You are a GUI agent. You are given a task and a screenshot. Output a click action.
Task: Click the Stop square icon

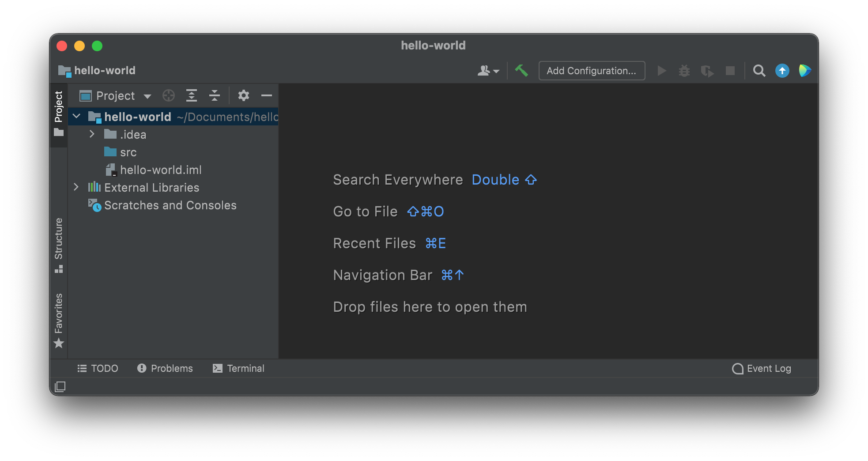(x=730, y=71)
